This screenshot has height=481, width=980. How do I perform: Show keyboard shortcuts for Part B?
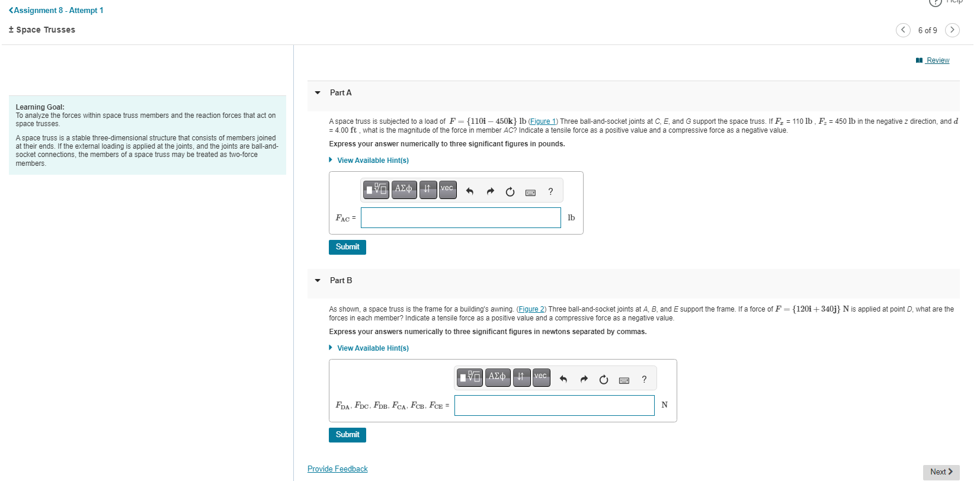[624, 380]
